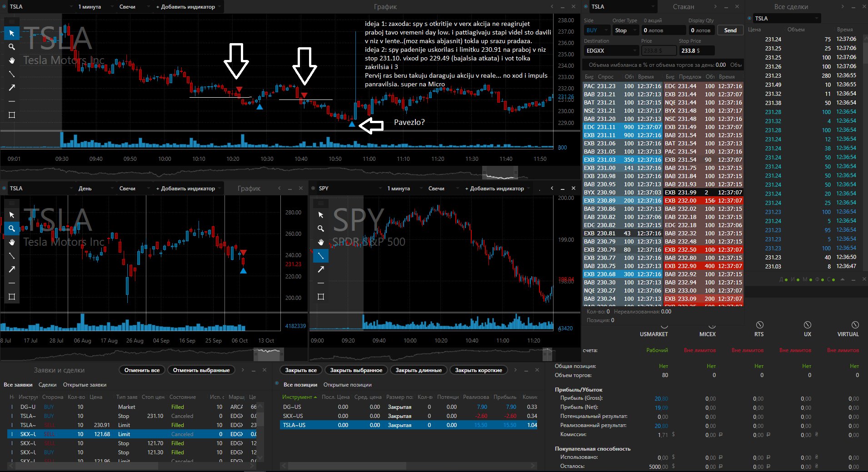Switch to 'Открытые позиции' tab
This screenshot has height=472, width=868.
(347, 385)
